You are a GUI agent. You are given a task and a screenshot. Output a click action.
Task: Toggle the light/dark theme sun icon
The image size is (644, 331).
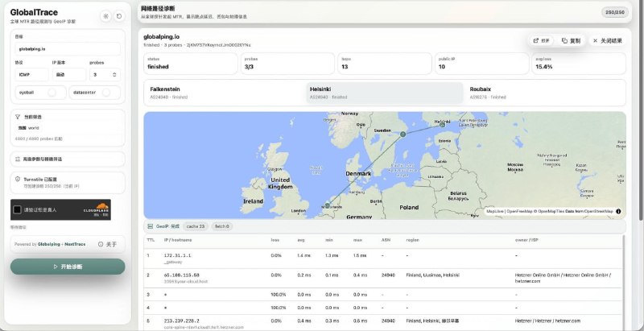pos(106,16)
